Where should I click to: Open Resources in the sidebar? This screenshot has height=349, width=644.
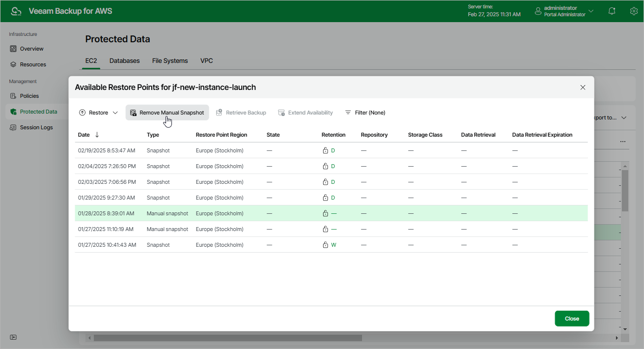click(32, 64)
